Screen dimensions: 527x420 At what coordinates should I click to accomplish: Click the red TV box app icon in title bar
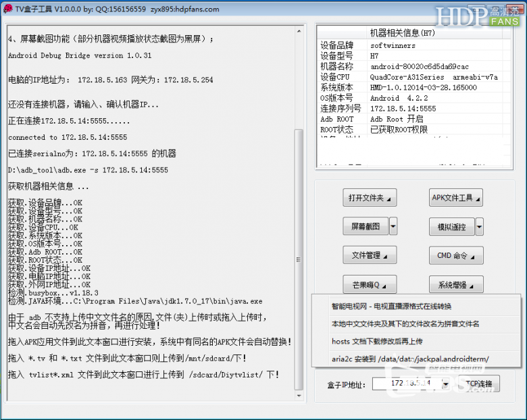7,9
